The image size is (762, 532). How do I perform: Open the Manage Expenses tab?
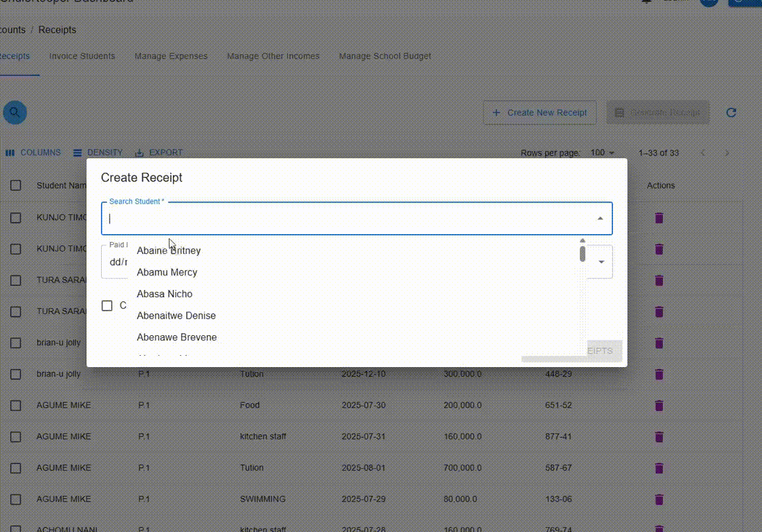(x=171, y=56)
